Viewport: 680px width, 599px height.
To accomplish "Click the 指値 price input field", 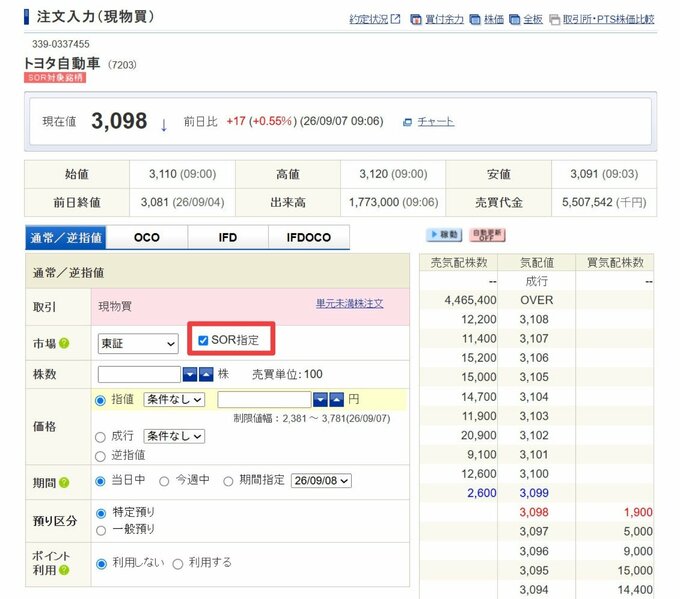I will pos(264,399).
